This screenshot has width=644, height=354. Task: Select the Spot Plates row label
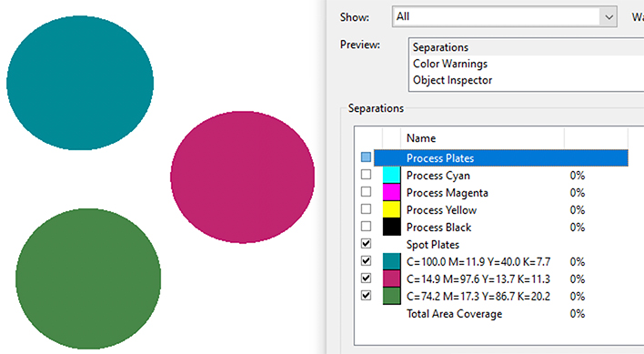(433, 245)
